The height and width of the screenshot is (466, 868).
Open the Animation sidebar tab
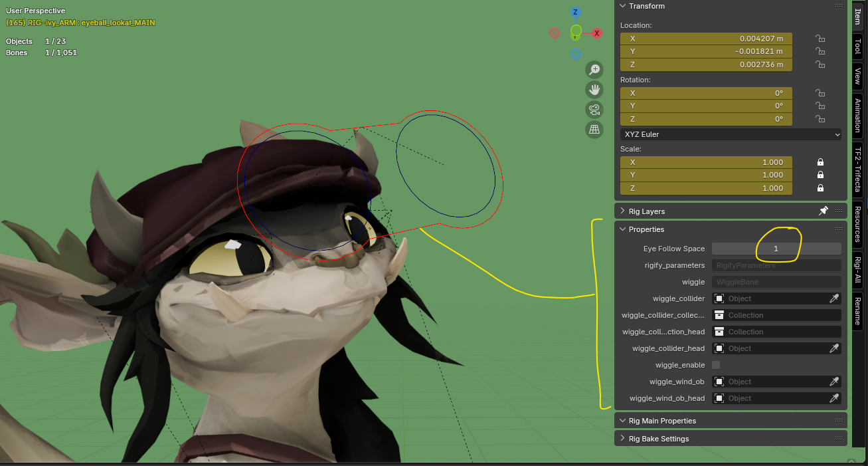pyautogui.click(x=857, y=115)
